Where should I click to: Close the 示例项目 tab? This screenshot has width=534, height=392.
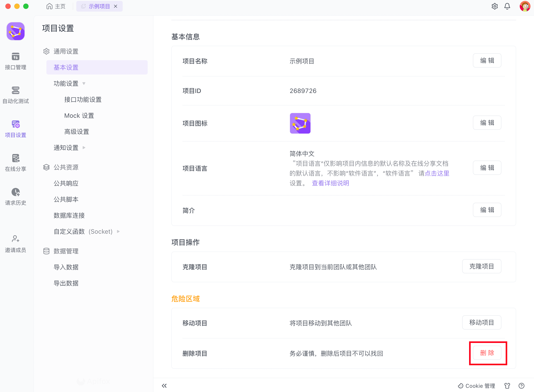(116, 6)
